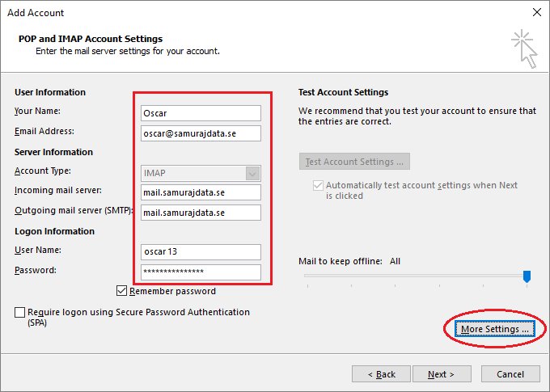Viewport: 550px width, 392px height.
Task: Click the Test Account Settings button
Action: point(354,162)
